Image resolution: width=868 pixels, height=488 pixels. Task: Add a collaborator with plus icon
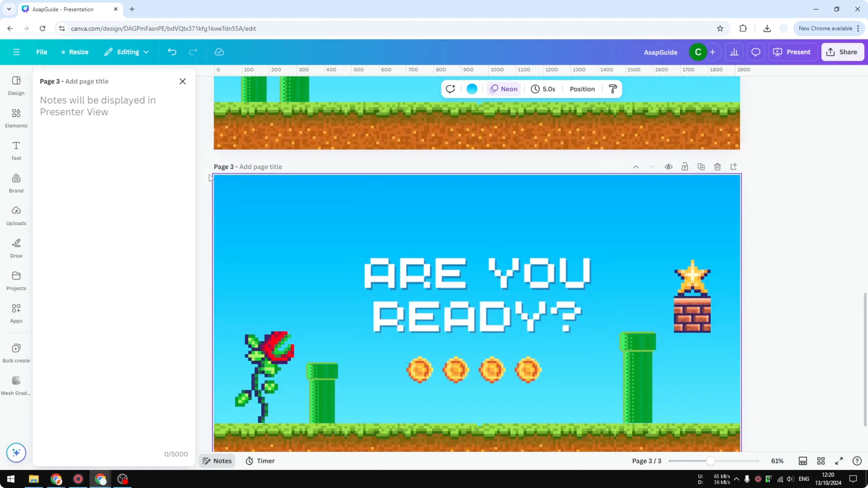pyautogui.click(x=712, y=52)
